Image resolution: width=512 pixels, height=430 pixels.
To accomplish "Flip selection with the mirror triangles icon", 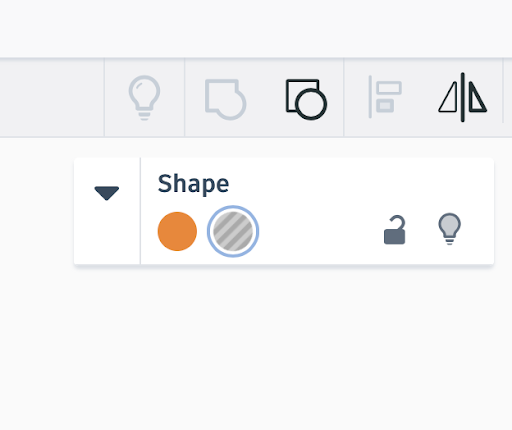I will [x=463, y=97].
